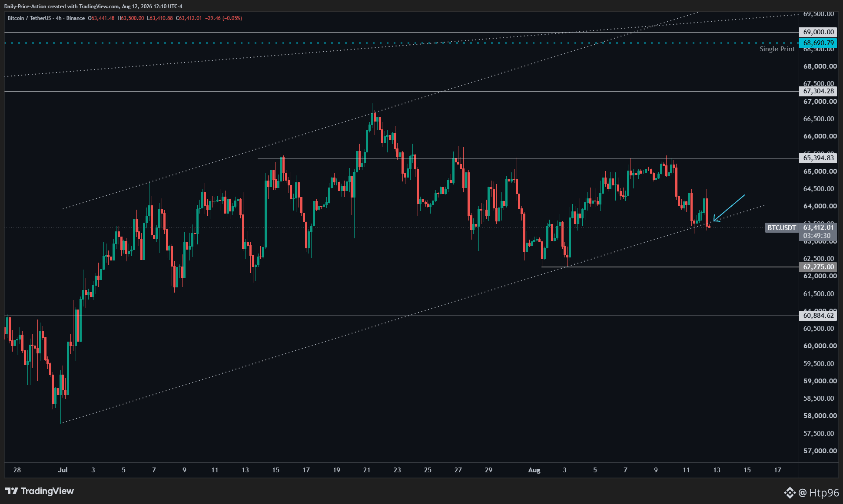Viewport: 843px width, 504px height.
Task: Click the Jul month label on the time axis
Action: pyautogui.click(x=63, y=470)
